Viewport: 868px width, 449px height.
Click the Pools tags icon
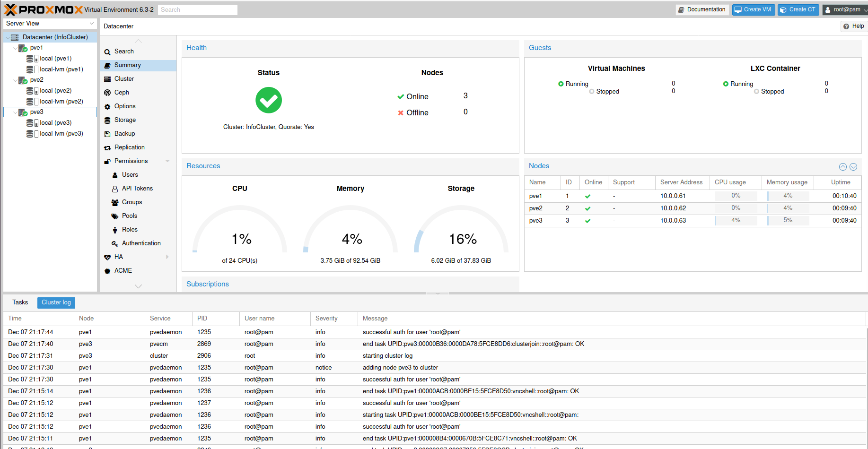(115, 216)
